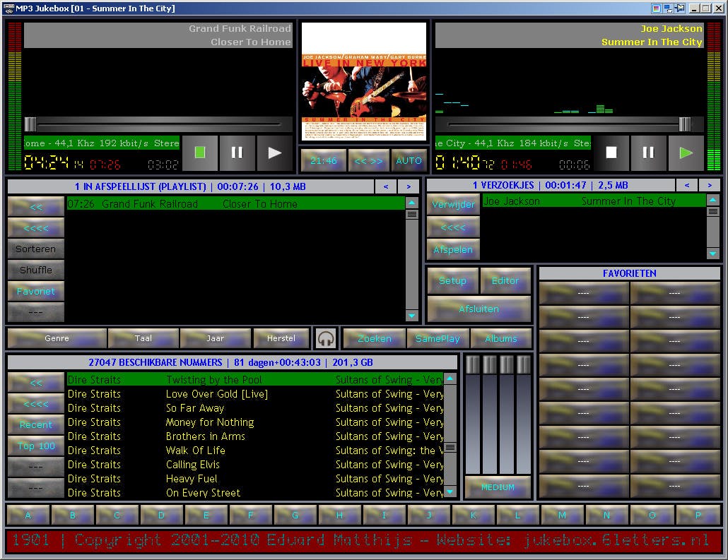The height and width of the screenshot is (560, 728).
Task: Open the Jaar filter
Action: coord(216,338)
